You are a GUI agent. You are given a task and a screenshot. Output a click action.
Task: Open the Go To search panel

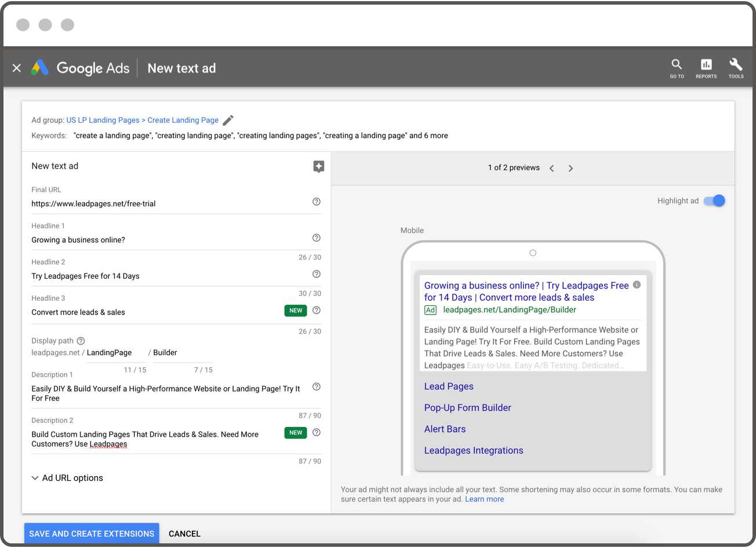click(676, 67)
